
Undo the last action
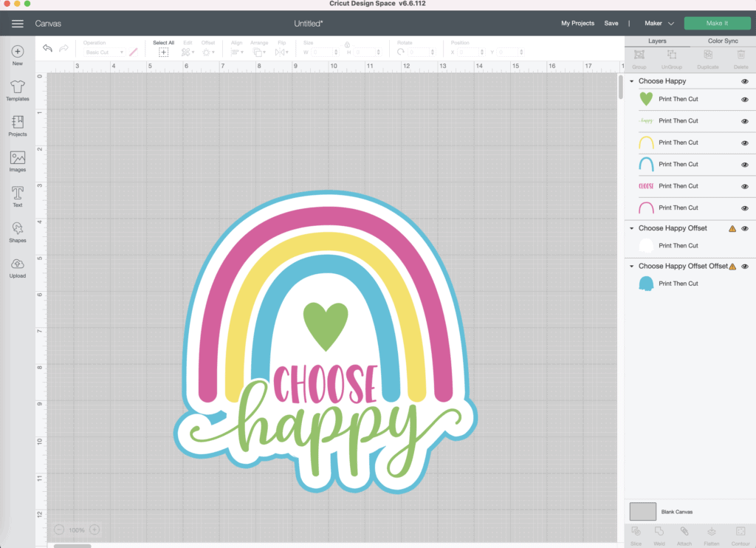click(47, 48)
